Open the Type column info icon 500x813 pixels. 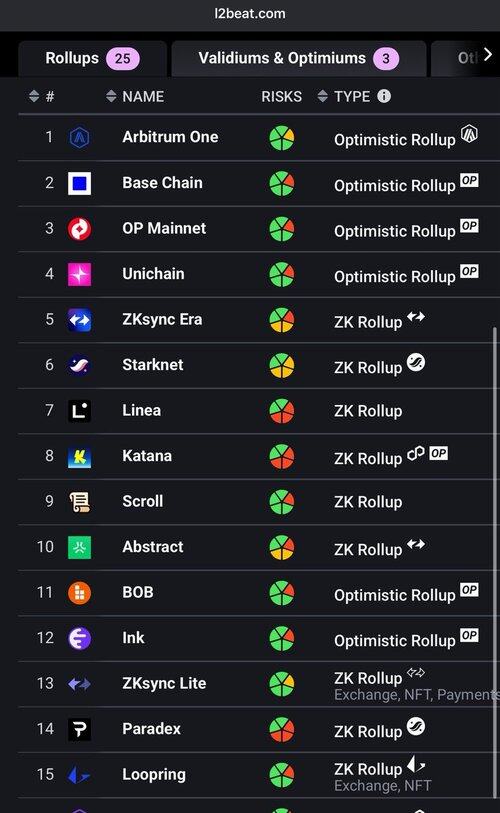(x=384, y=96)
